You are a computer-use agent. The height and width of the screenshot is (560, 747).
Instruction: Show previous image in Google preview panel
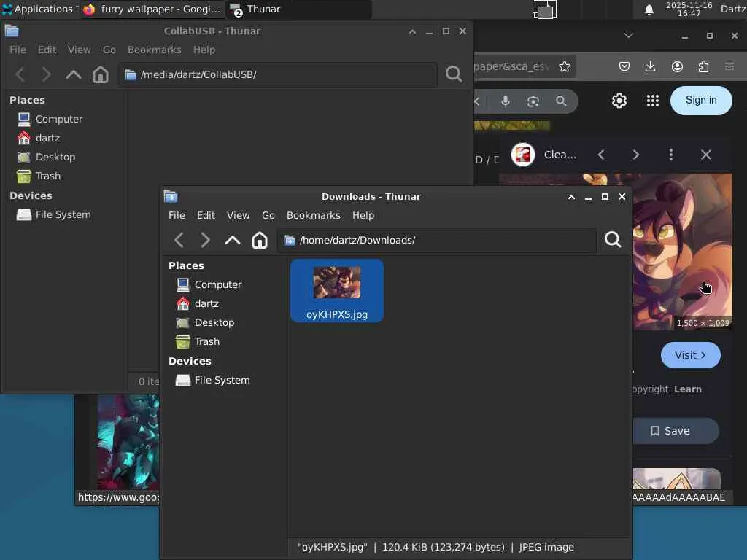pyautogui.click(x=601, y=155)
